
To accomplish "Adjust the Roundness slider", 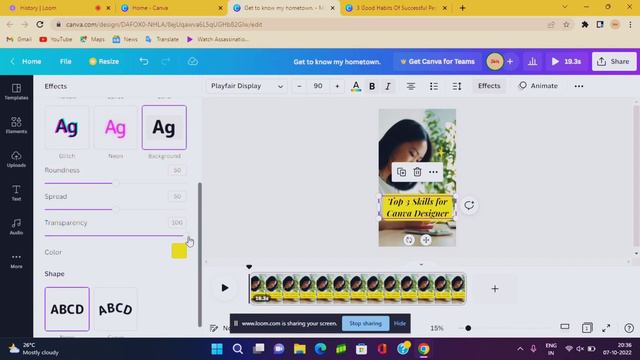I will pos(116,183).
